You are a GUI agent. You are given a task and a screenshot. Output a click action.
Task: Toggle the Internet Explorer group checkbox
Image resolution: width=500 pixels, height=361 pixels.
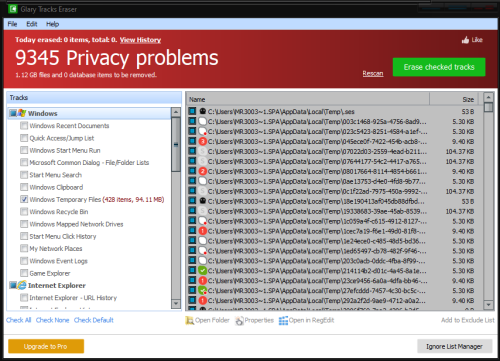[x=13, y=285]
